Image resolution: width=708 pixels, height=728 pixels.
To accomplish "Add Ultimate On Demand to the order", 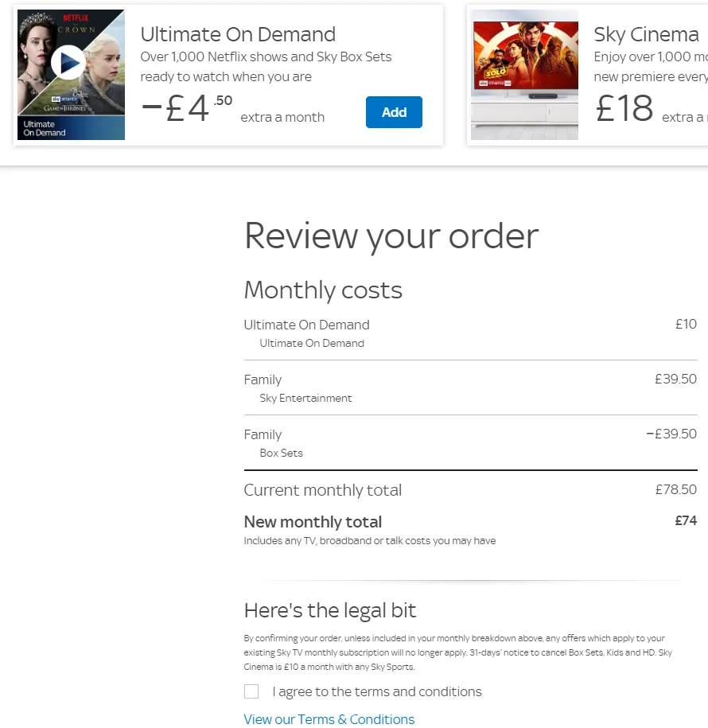I will coord(394,112).
